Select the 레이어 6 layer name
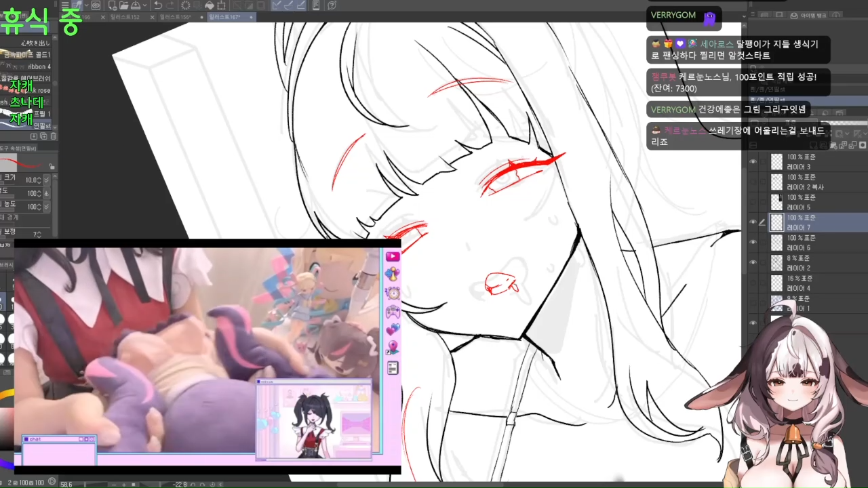Image resolution: width=868 pixels, height=488 pixels. pyautogui.click(x=799, y=248)
